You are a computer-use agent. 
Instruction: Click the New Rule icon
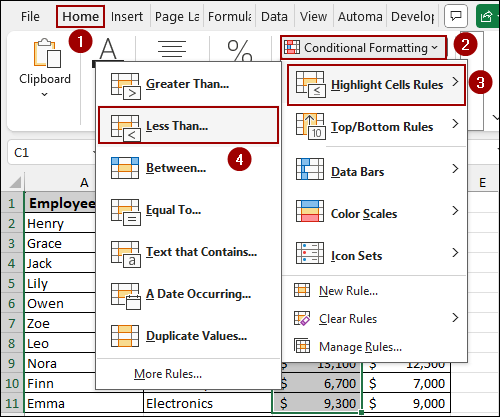tap(302, 290)
